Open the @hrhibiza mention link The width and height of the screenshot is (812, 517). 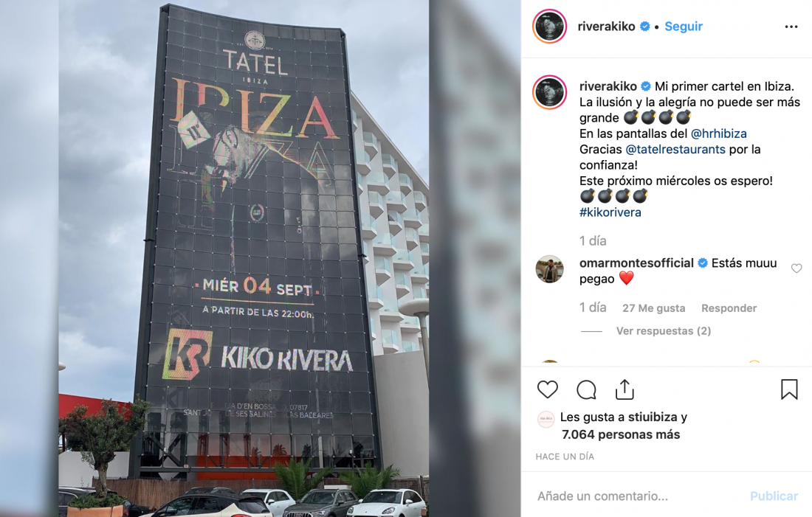tap(719, 133)
